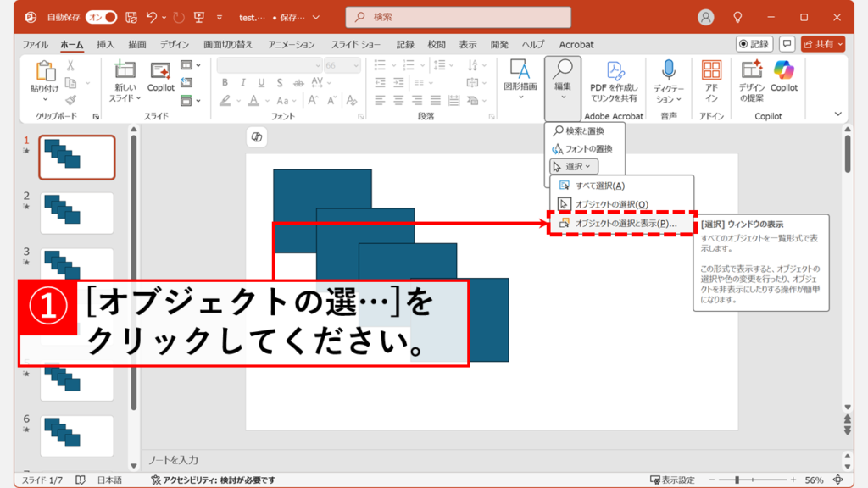Open the font name combo box
868x488 pixels.
click(270, 65)
